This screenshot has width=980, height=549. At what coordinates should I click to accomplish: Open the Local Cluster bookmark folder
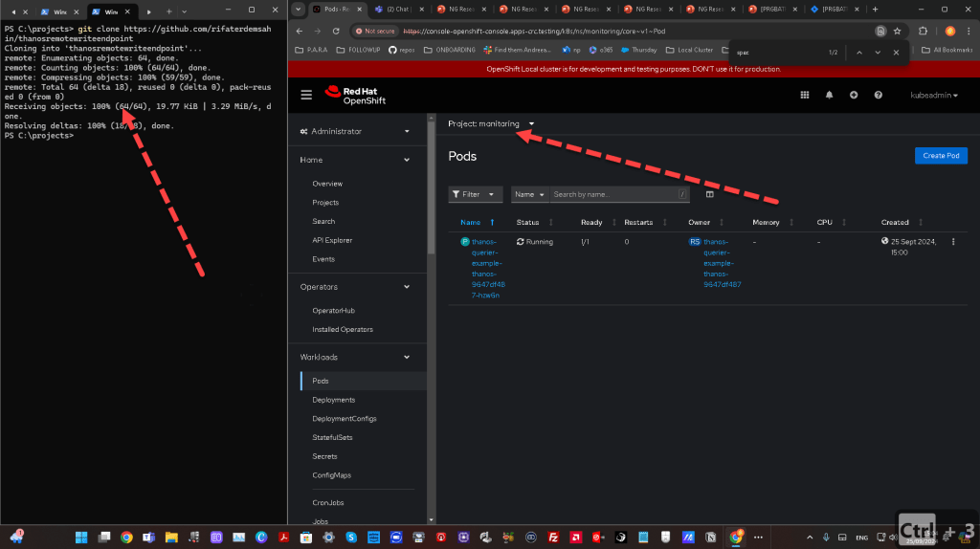click(689, 50)
